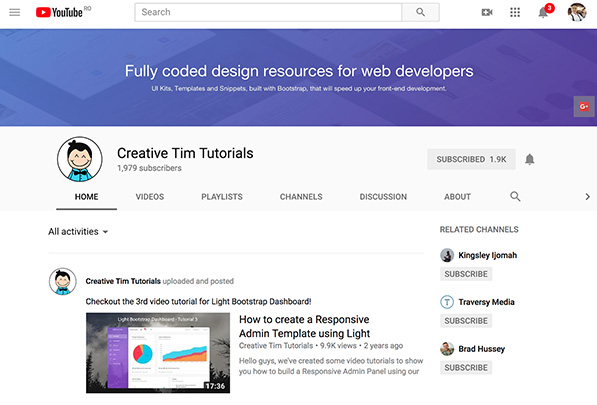Show more tabs with right chevron

[587, 197]
